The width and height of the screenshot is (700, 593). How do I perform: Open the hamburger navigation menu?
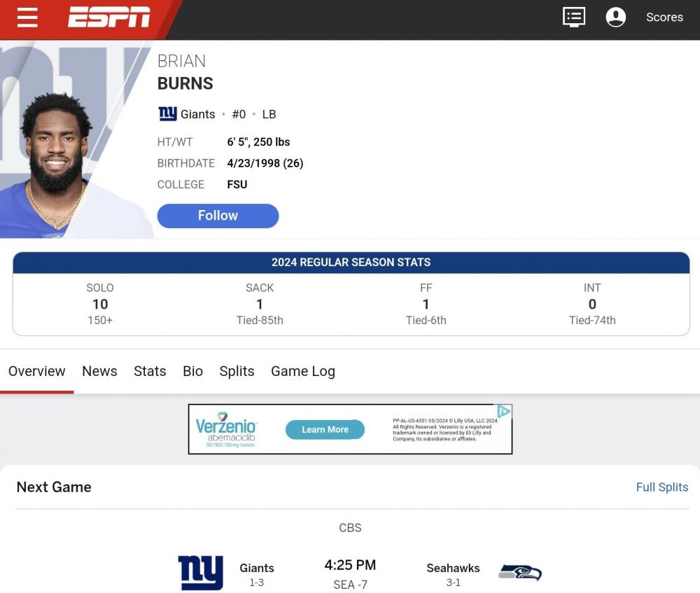[27, 18]
